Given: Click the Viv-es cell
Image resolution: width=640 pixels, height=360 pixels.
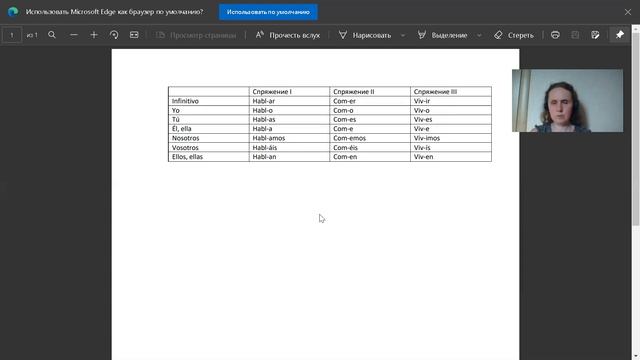Looking at the screenshot, I should 451,119.
